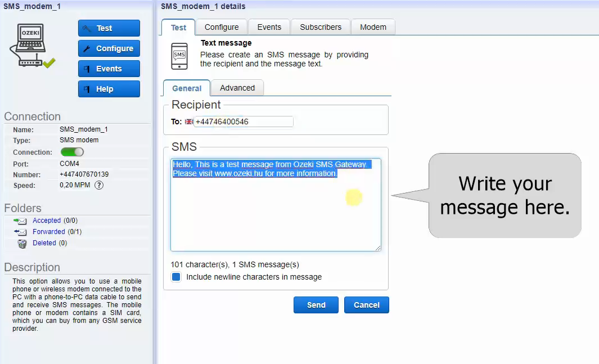Switch to the Modem tab
Screen dimensions: 599x364
(x=373, y=27)
